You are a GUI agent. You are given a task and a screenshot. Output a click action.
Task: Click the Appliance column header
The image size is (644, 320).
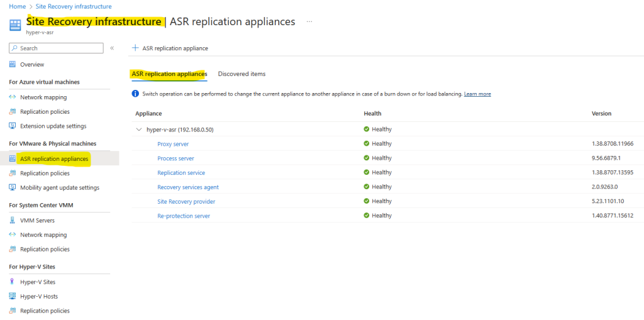pyautogui.click(x=148, y=113)
